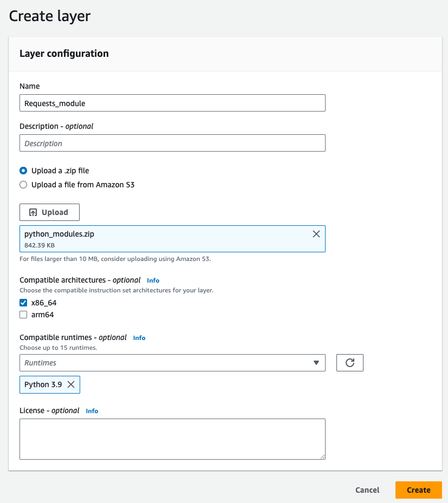Enable the arm64 architecture checkbox

[23, 314]
